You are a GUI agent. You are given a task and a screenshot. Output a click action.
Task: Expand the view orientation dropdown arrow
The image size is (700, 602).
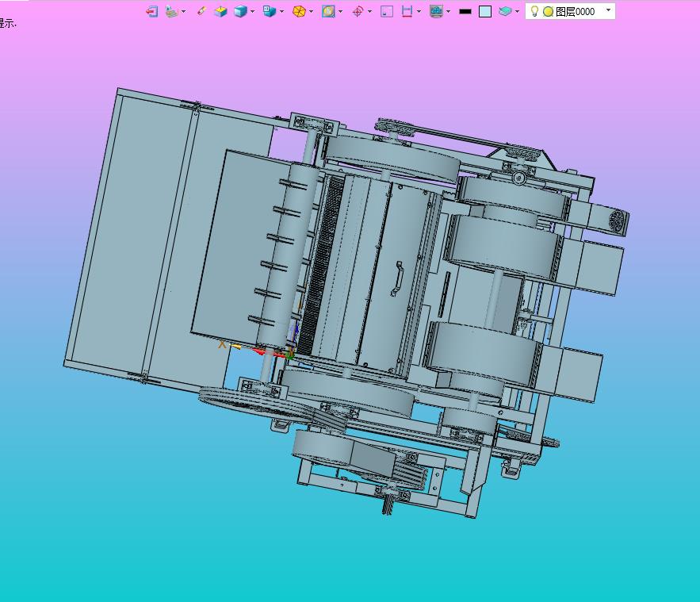(281, 12)
